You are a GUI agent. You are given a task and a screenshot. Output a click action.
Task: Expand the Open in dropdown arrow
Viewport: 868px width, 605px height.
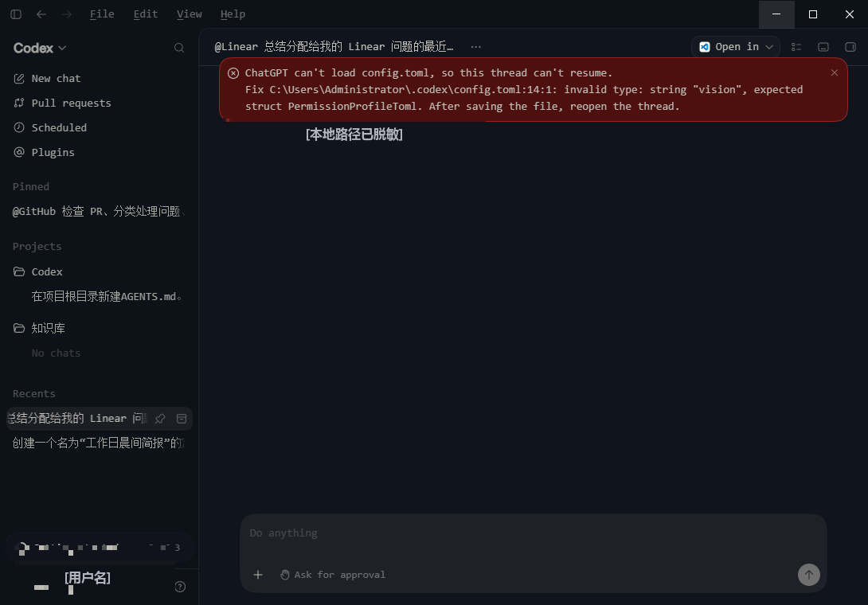(769, 47)
